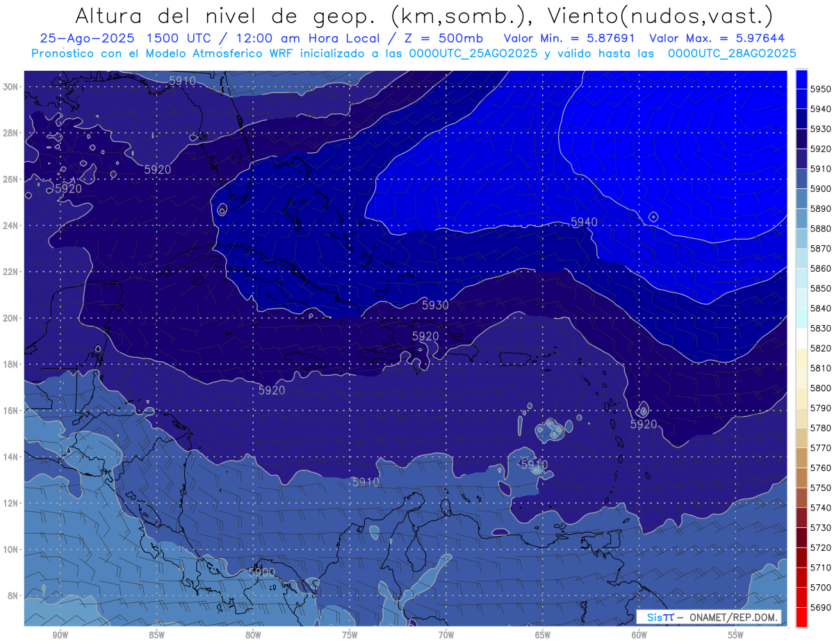The height and width of the screenshot is (644, 834).
Task: Click the 30N latitude label
Action: [x=11, y=87]
